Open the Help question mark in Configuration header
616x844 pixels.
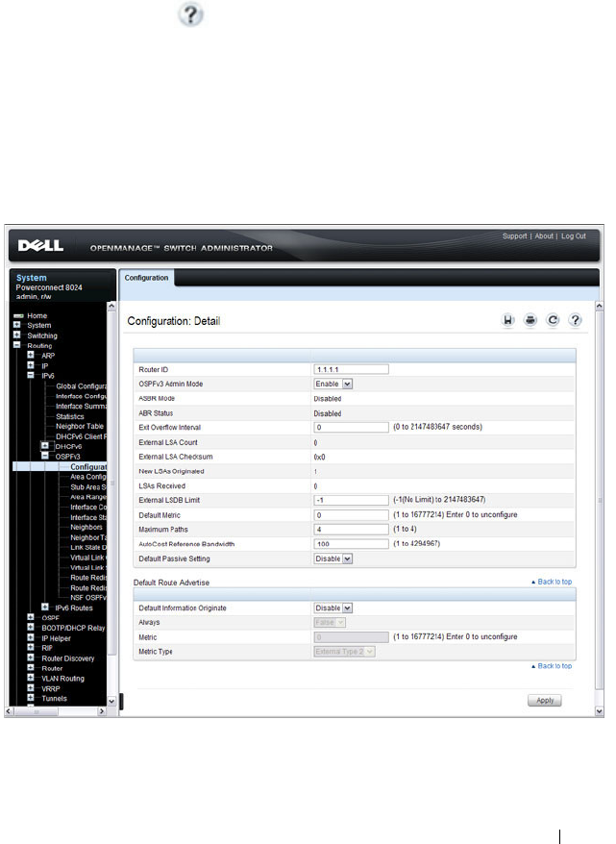(x=575, y=320)
